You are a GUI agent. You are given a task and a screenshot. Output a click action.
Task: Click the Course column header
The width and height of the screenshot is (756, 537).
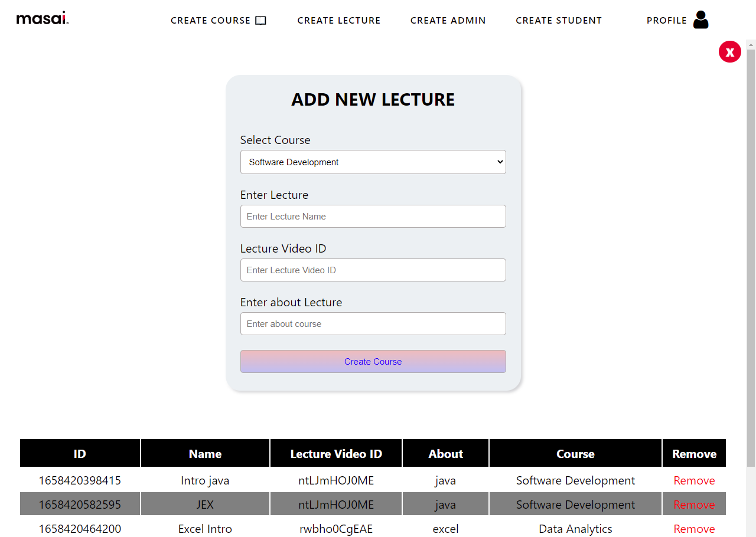(x=575, y=453)
